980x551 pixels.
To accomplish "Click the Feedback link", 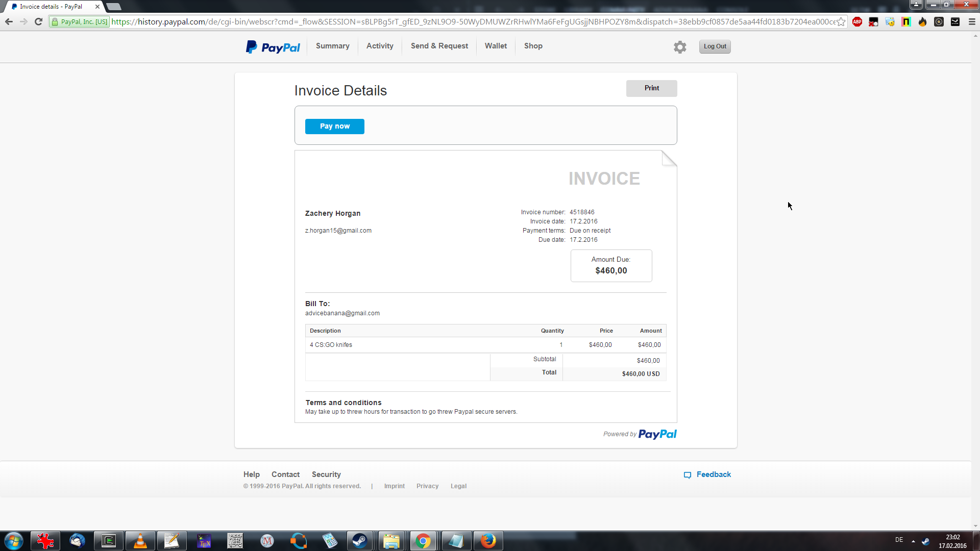I will coord(713,474).
